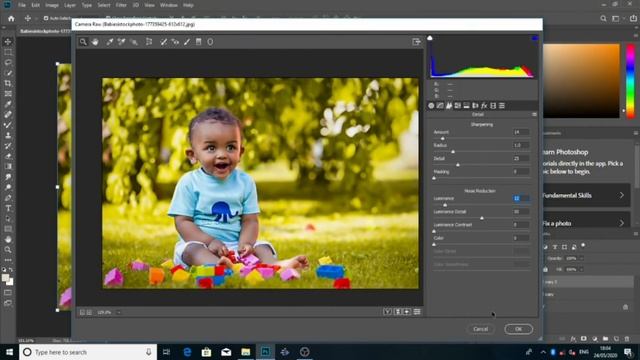Open the Calibration panel tab

(493, 106)
